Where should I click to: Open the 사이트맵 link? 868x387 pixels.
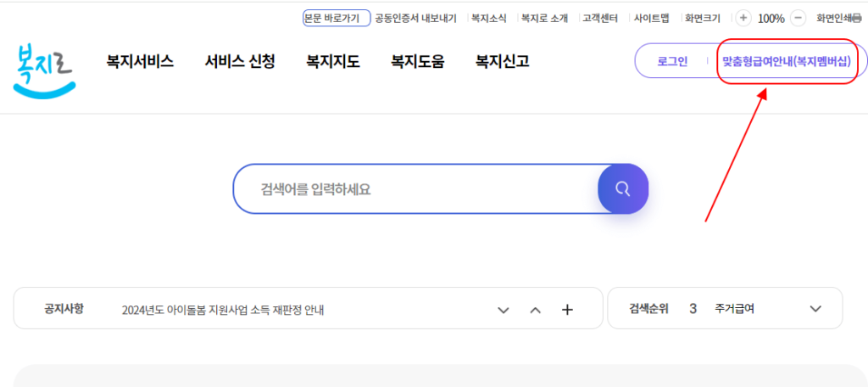tap(652, 19)
